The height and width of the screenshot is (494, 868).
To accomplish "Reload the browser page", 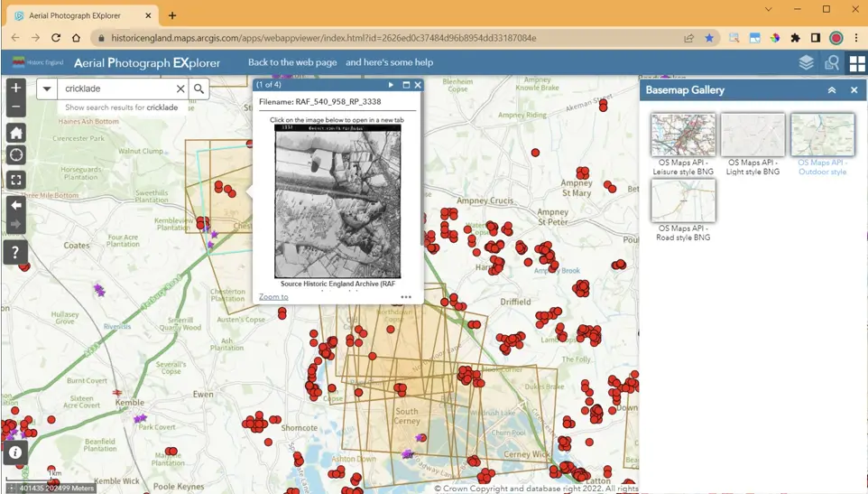I will (x=56, y=38).
